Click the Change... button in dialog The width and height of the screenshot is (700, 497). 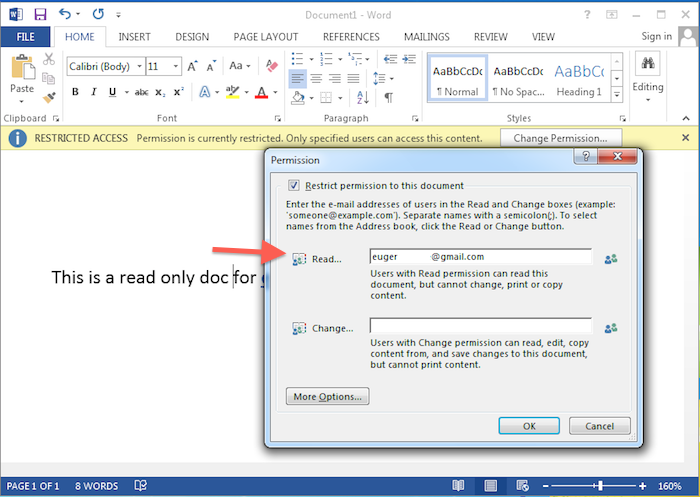pyautogui.click(x=323, y=328)
